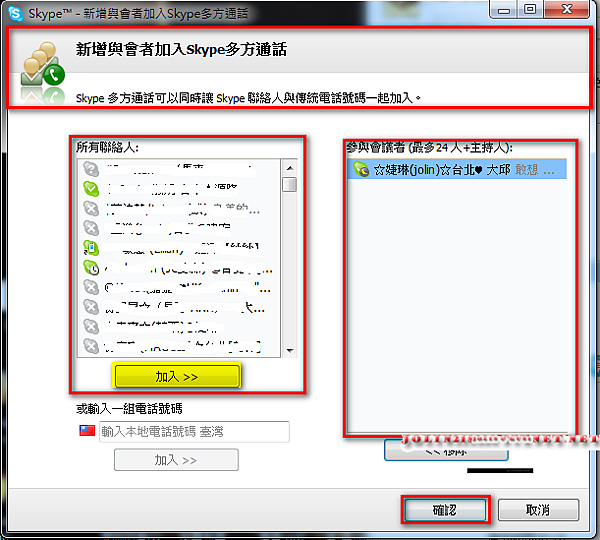Click the contact list scroll-up arrow

[x=290, y=168]
